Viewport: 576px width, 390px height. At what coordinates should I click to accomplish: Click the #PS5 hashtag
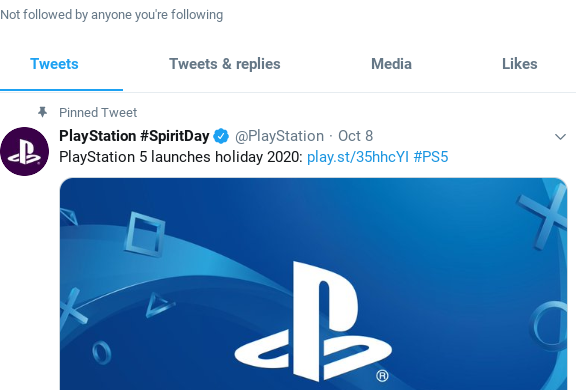click(431, 157)
